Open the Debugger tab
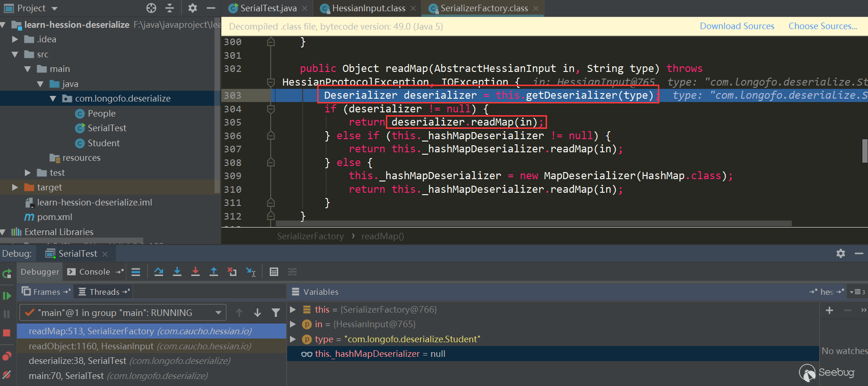This screenshot has width=868, height=386. pos(40,272)
